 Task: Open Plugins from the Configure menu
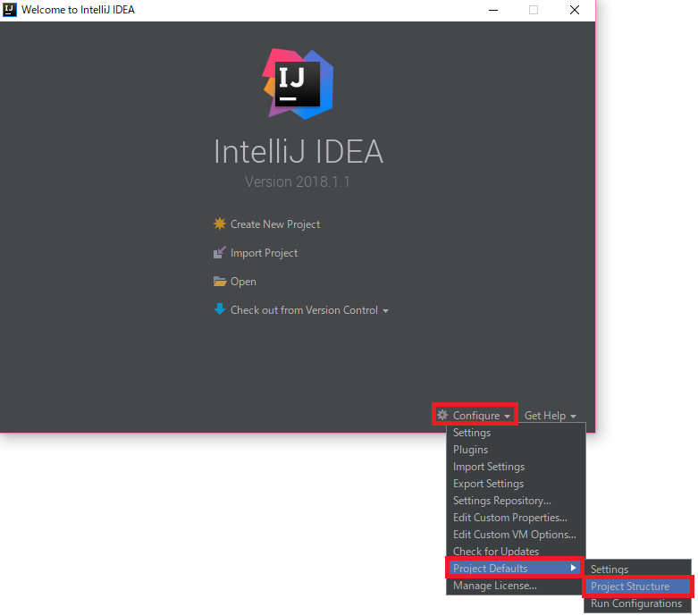pyautogui.click(x=516, y=450)
